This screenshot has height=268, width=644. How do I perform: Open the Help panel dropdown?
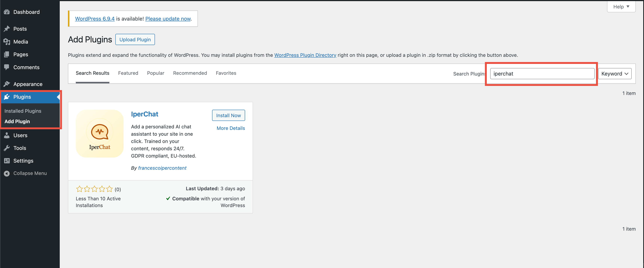(x=621, y=7)
